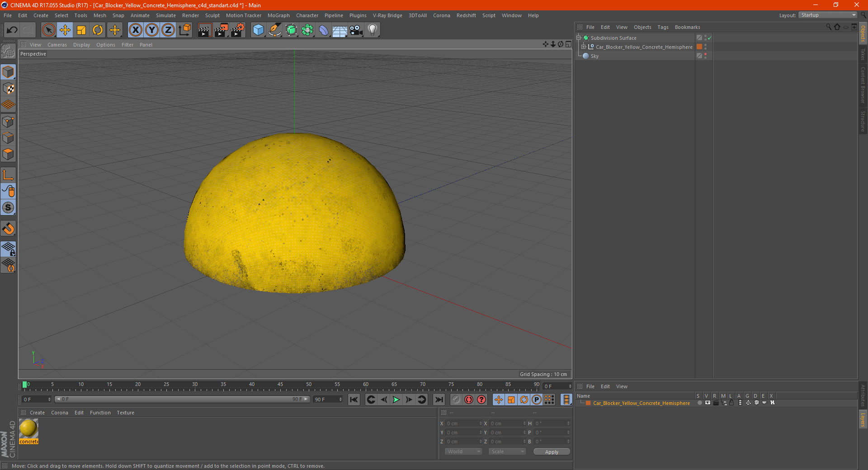868x470 pixels.
Task: Toggle Snap enable icon with magnet
Action: pyautogui.click(x=8, y=229)
